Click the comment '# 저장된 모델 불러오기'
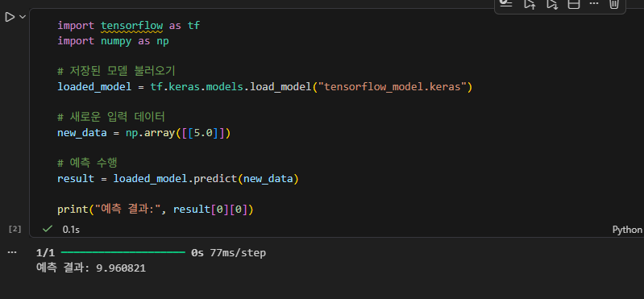The width and height of the screenshot is (644, 299). pyautogui.click(x=116, y=71)
